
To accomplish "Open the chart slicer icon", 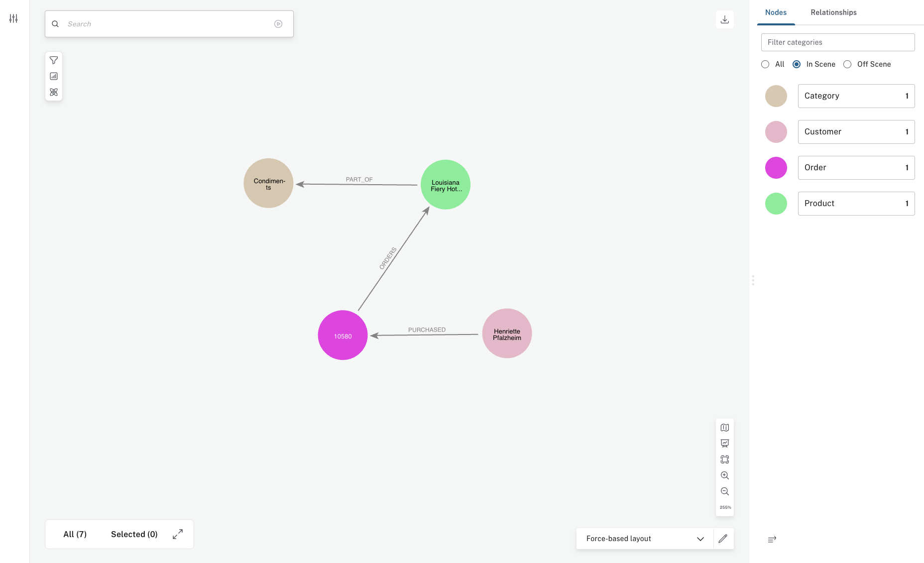I will 54,76.
